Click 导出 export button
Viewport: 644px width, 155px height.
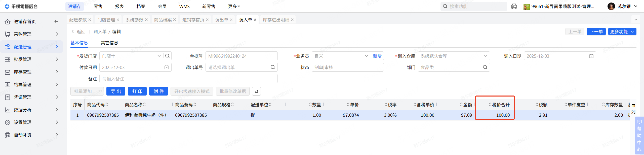point(116,91)
